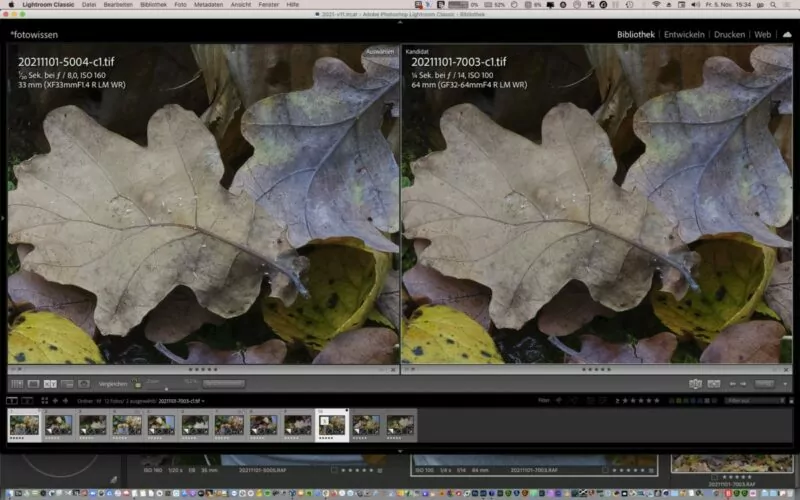Select the highlighted tenth filmstrip thumbnail
This screenshot has height=500, width=800.
(x=332, y=425)
